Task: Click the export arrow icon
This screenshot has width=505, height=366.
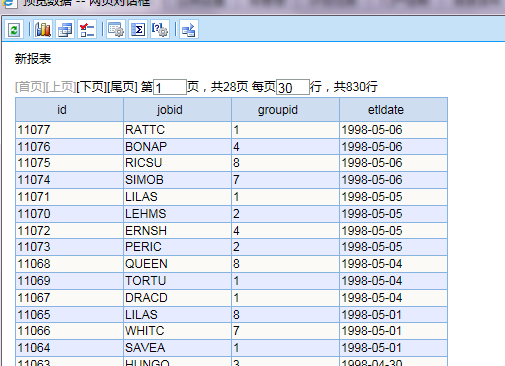Action: (189, 30)
